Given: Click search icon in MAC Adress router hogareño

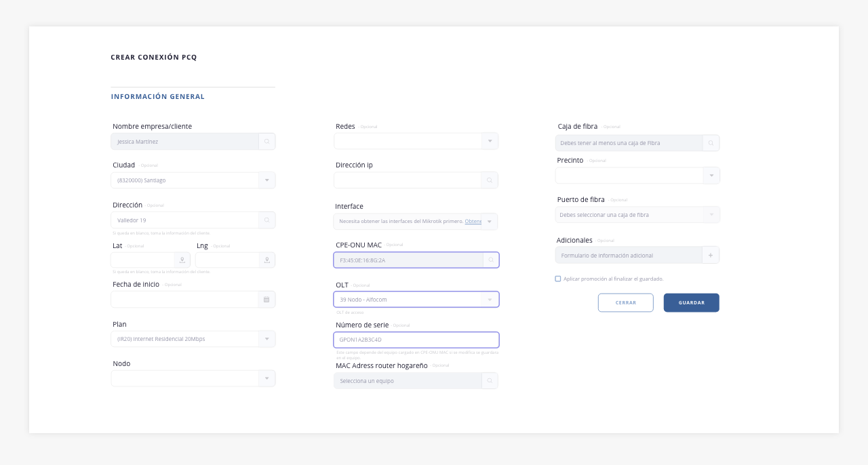Looking at the screenshot, I should (490, 381).
